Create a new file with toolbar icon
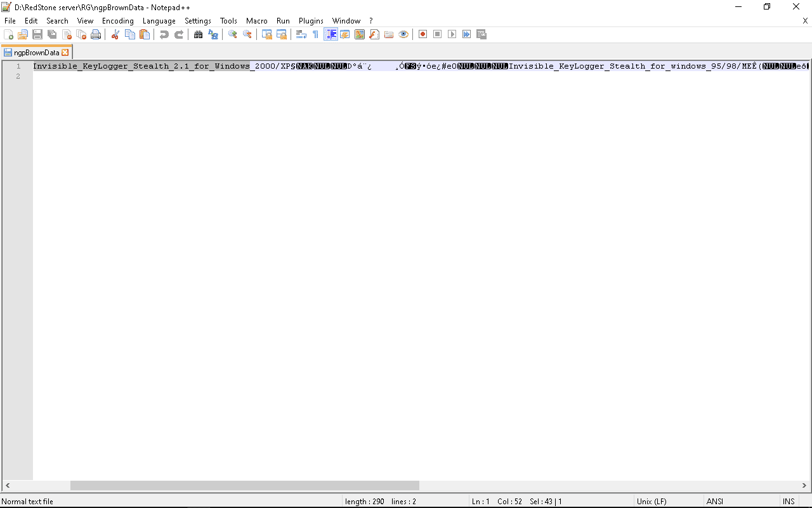Screen dimensions: 812x508 [9, 34]
